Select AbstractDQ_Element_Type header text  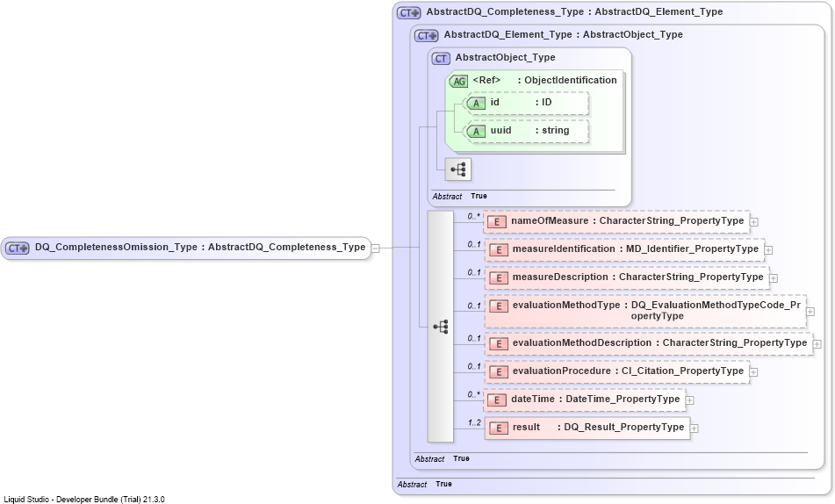point(564,34)
